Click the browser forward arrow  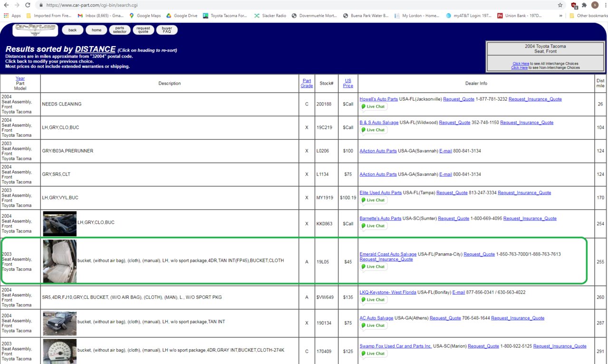tap(17, 5)
